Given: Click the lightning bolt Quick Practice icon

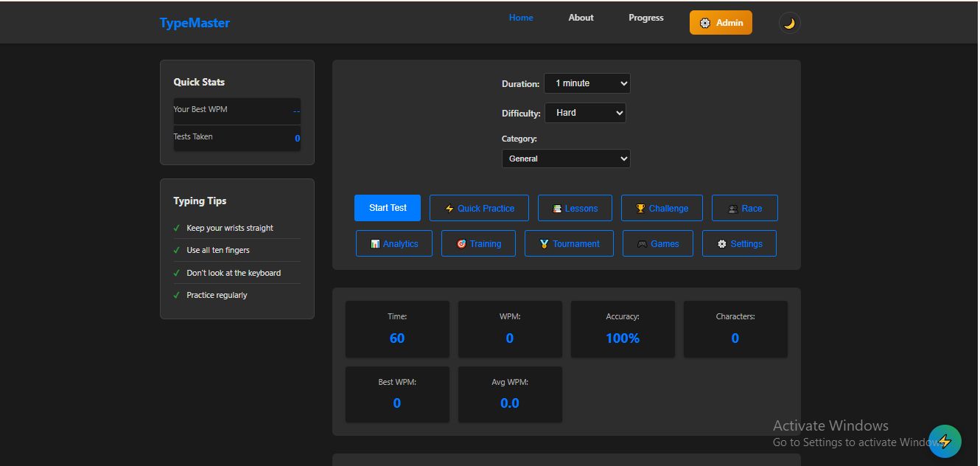Looking at the screenshot, I should [449, 209].
